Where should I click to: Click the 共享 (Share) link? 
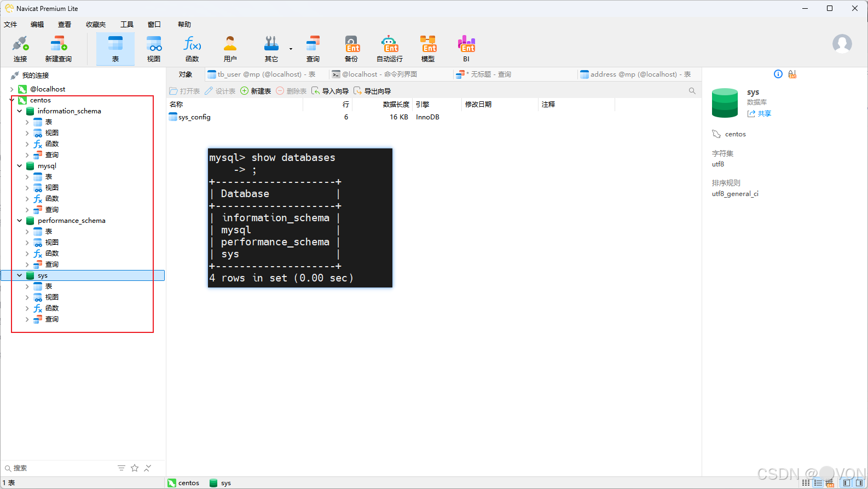point(759,113)
